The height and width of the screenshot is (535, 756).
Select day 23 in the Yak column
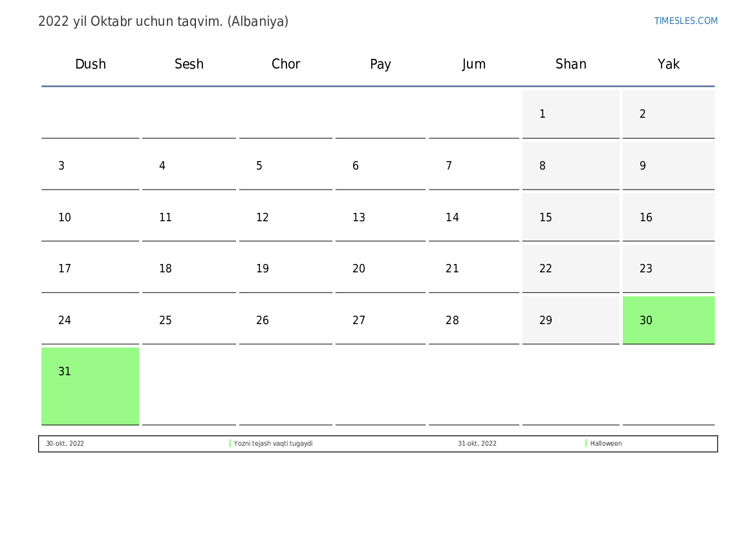pos(668,268)
